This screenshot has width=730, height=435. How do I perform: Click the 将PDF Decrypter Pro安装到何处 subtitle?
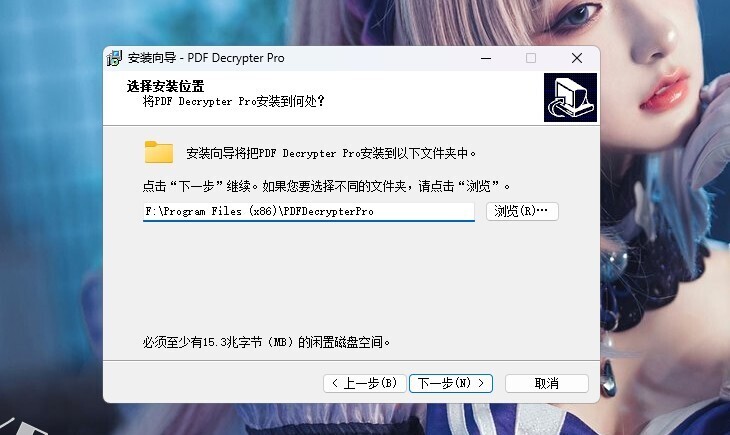point(233,101)
